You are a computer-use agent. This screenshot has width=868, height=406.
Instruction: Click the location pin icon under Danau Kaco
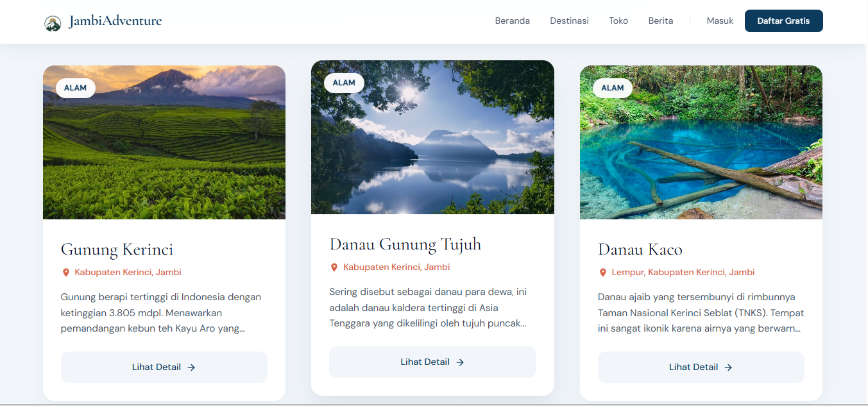click(x=602, y=273)
